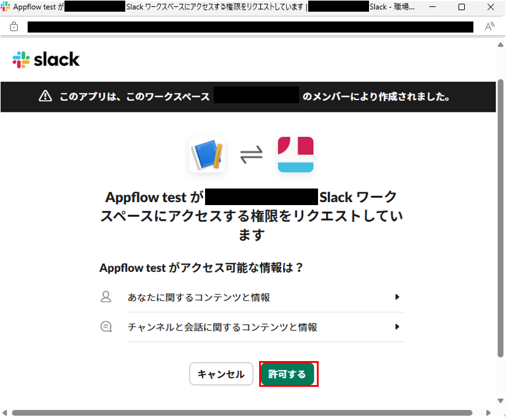Click the workspace icon with red and blue

click(x=296, y=155)
